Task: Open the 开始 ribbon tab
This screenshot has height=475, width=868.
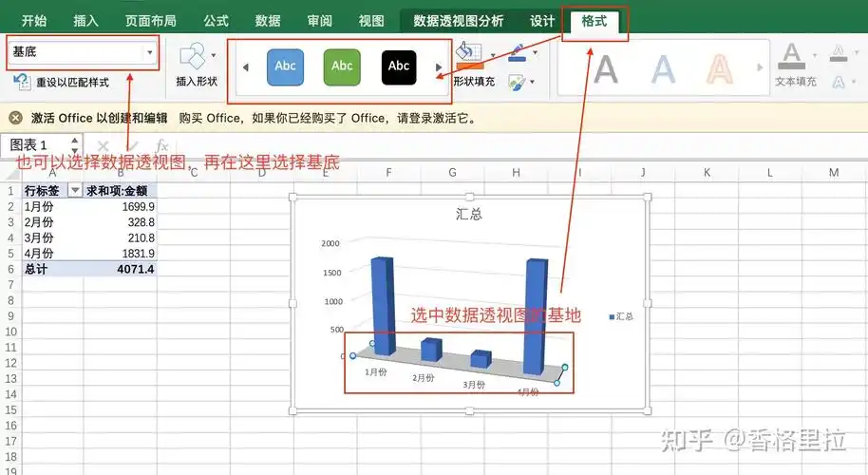Action: (x=34, y=21)
